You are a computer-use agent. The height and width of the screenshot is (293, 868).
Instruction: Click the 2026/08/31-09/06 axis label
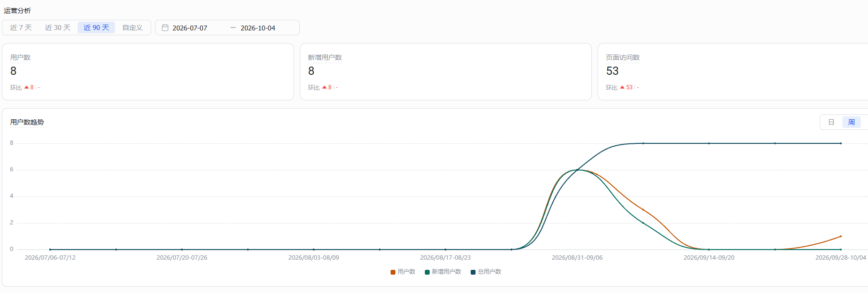point(577,258)
